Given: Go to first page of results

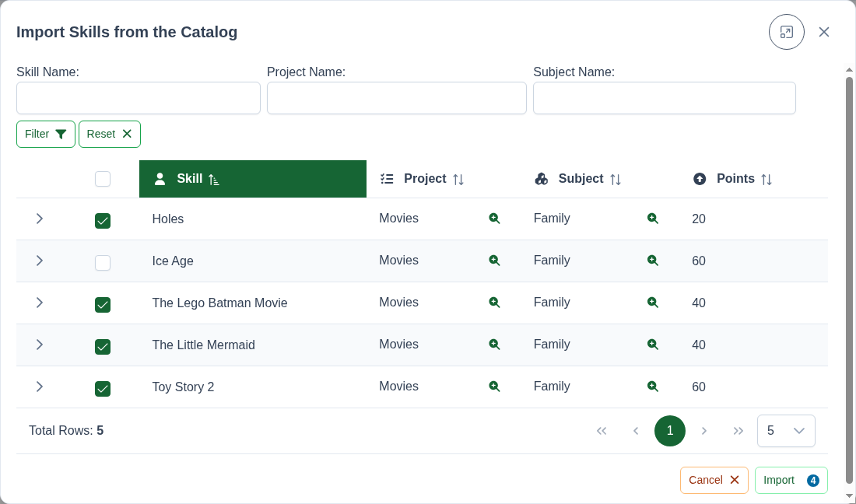Looking at the screenshot, I should pos(602,431).
